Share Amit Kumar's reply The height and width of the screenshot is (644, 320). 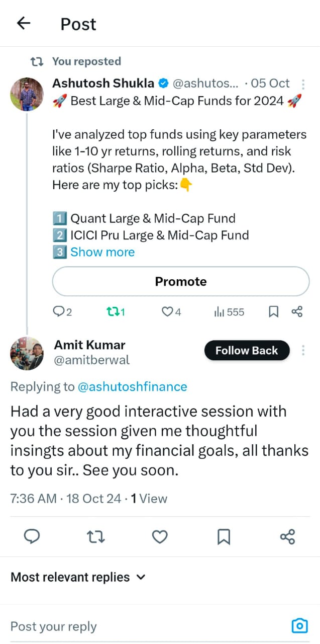coord(287,537)
